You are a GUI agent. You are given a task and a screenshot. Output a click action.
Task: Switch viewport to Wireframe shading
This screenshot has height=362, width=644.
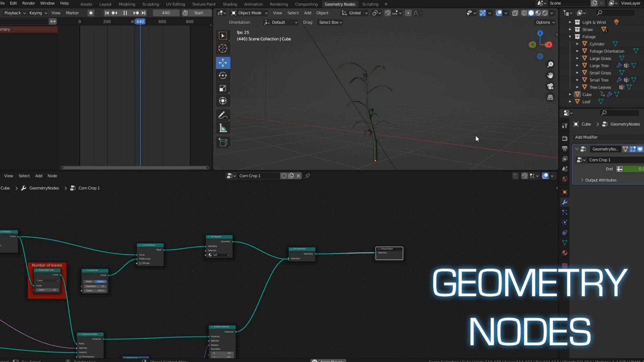[524, 13]
